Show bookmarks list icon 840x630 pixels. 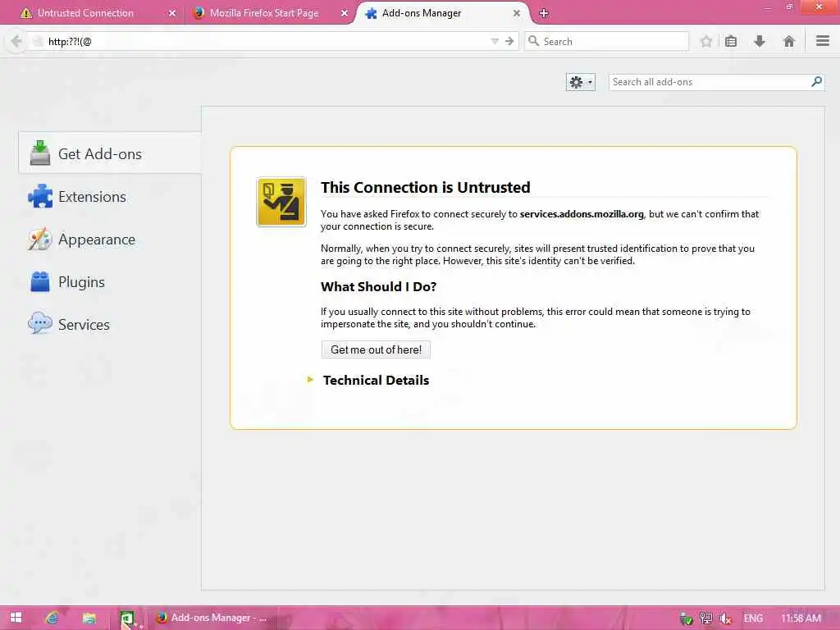[x=731, y=41]
